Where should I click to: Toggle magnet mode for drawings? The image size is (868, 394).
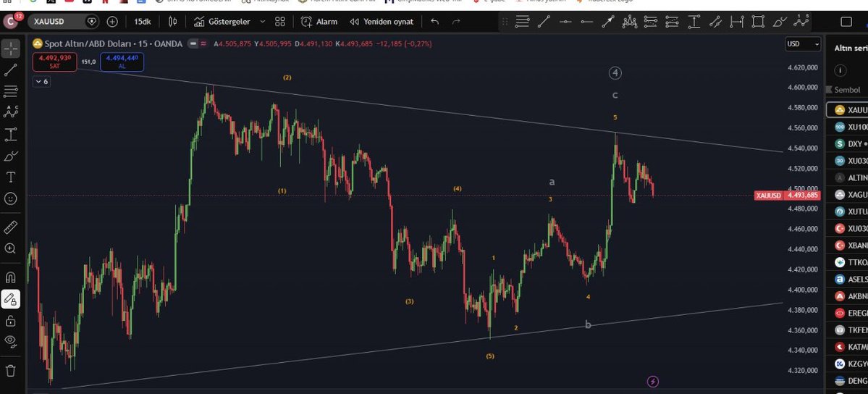click(11, 277)
